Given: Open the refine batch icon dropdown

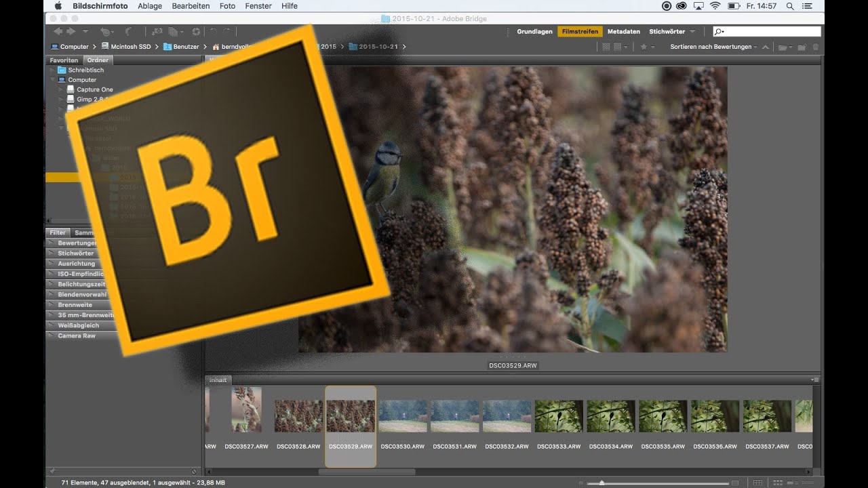Looking at the screenshot, I should 176,32.
